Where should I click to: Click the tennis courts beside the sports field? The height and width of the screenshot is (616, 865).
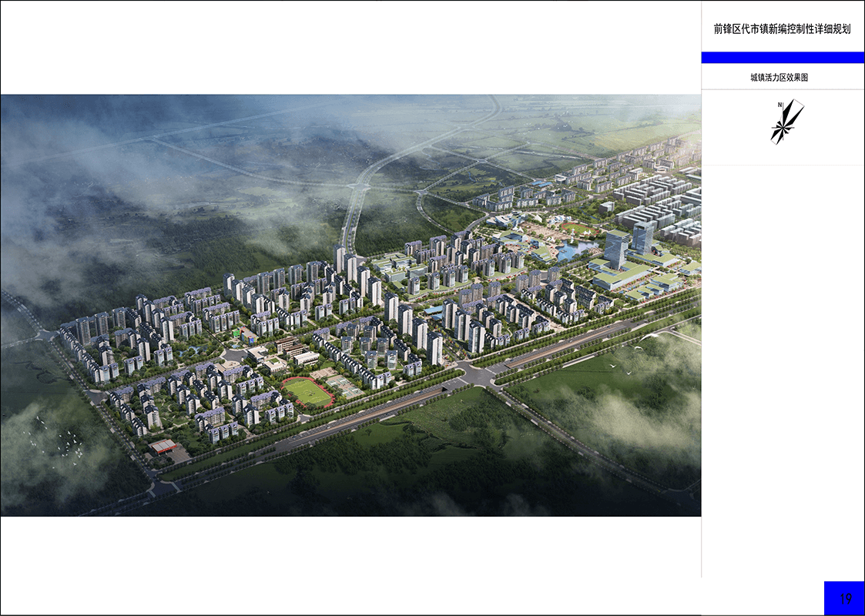(x=344, y=386)
